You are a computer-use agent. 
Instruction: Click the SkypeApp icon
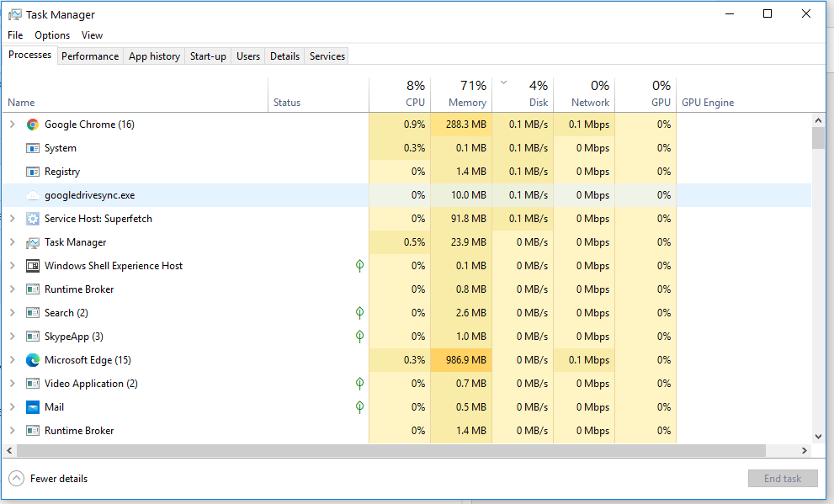click(32, 336)
